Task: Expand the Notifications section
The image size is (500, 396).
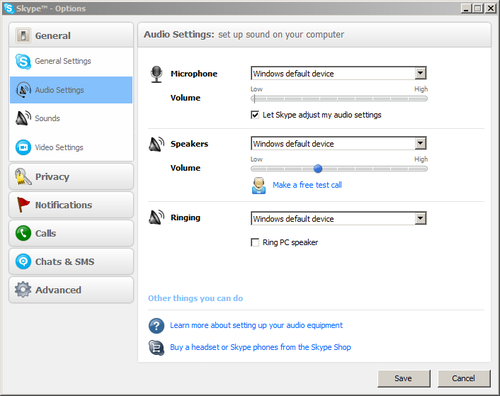Action: tap(71, 205)
